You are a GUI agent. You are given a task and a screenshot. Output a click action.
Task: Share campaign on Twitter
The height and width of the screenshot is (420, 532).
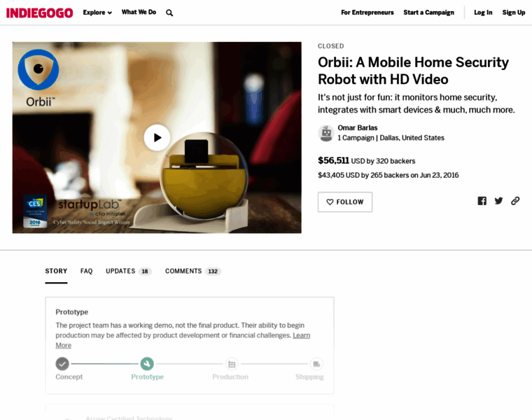click(x=498, y=201)
